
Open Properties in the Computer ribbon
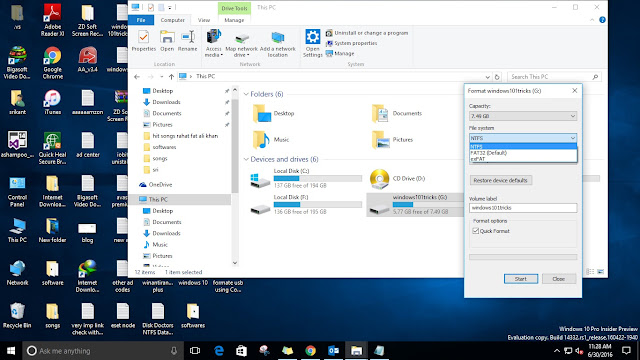point(143,41)
